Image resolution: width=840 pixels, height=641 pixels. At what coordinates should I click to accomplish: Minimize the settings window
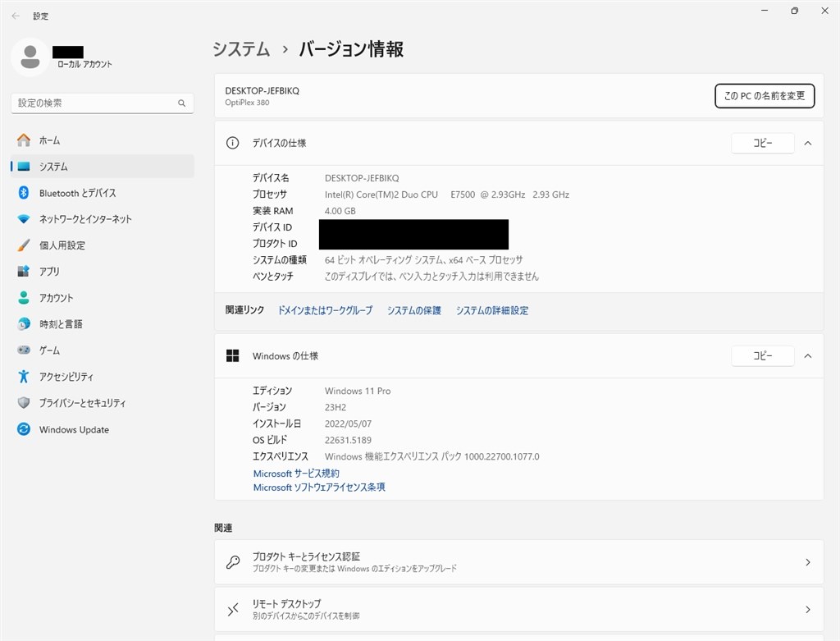765,11
